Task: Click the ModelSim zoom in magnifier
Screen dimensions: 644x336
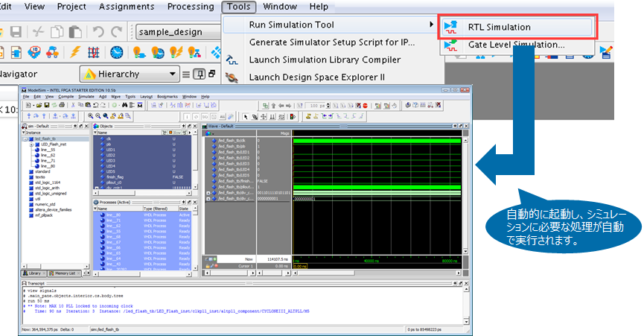Action: tap(90, 116)
